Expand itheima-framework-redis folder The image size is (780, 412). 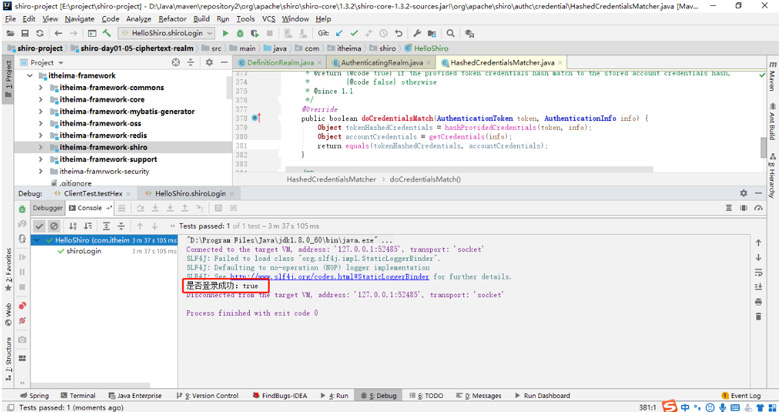point(41,135)
